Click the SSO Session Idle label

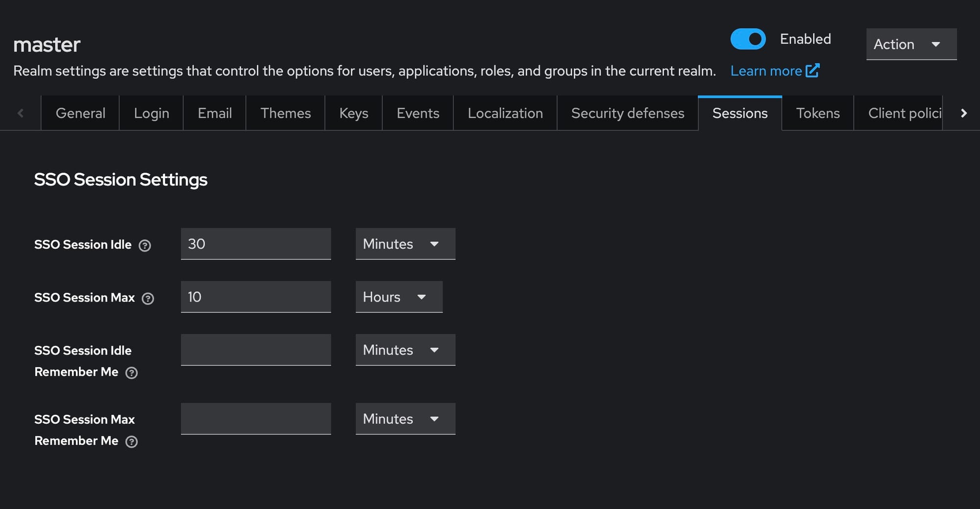pos(83,244)
